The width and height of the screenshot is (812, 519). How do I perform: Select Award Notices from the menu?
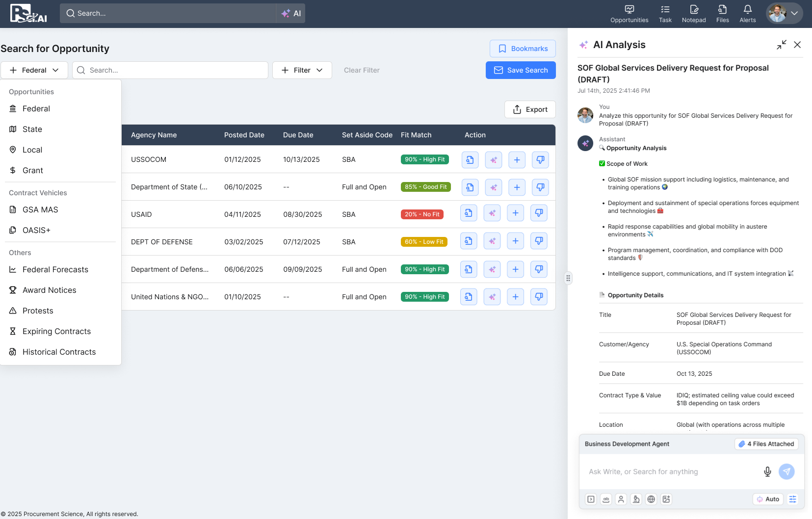[49, 290]
